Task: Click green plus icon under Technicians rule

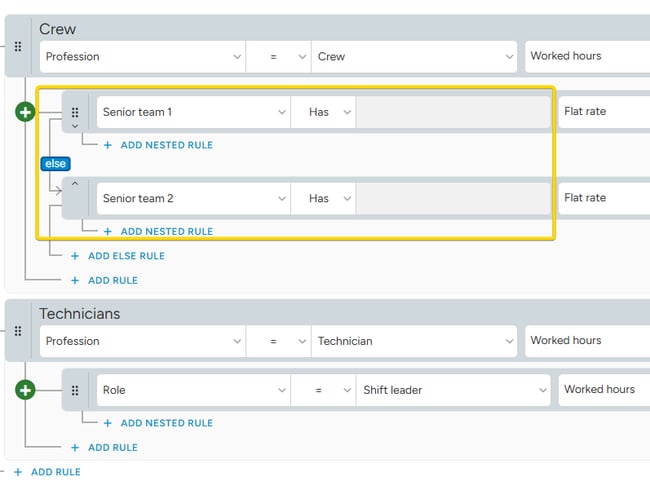Action: click(x=25, y=390)
